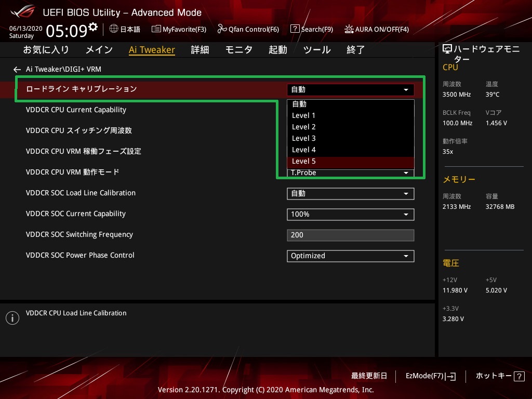
Task: Click Vコア 1.456 V value
Action: (496, 123)
